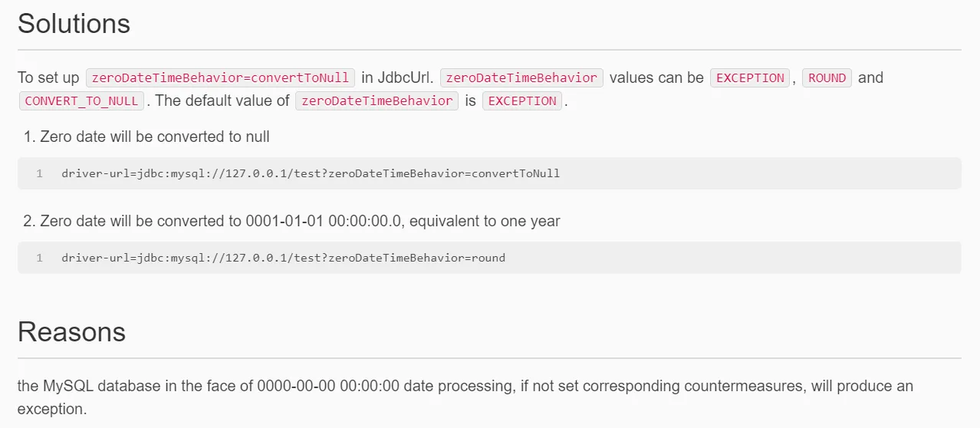Click the Solutions heading

[74, 24]
